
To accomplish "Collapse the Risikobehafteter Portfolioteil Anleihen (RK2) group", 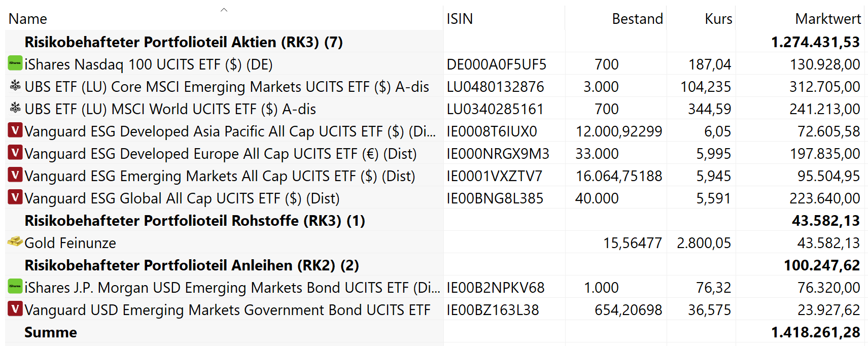I will pyautogui.click(x=191, y=265).
